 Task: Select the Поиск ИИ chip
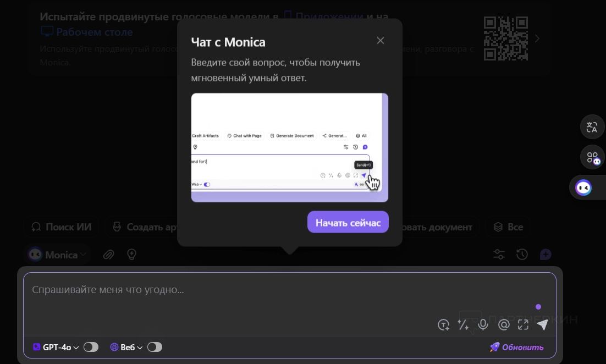[61, 227]
